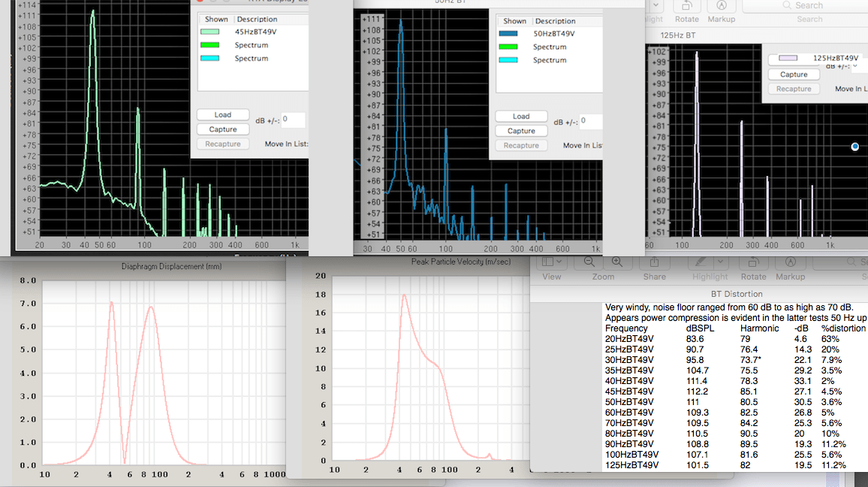
Task: Select the 100HzBT49V row label
Action: tap(631, 455)
